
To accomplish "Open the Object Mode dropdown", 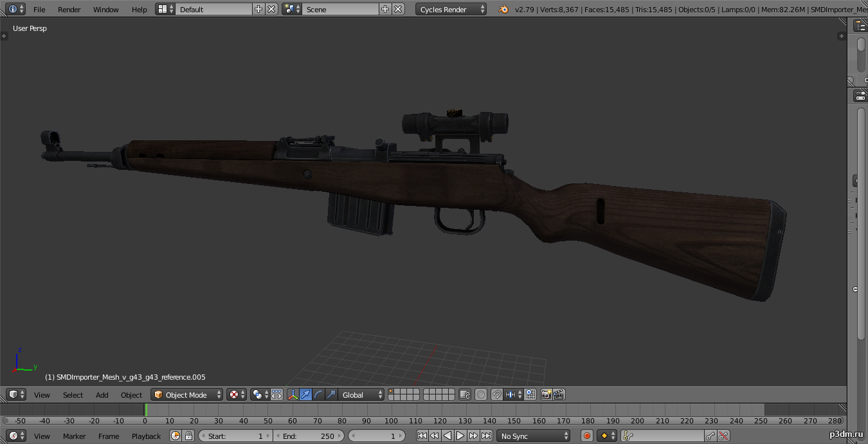I will [186, 394].
